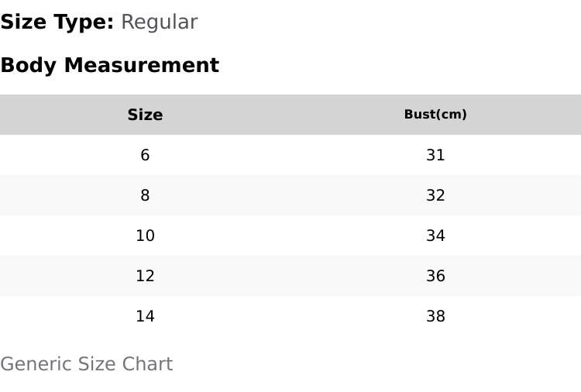The width and height of the screenshot is (581, 392).
Task: Click bust value 34
Action: (x=435, y=236)
